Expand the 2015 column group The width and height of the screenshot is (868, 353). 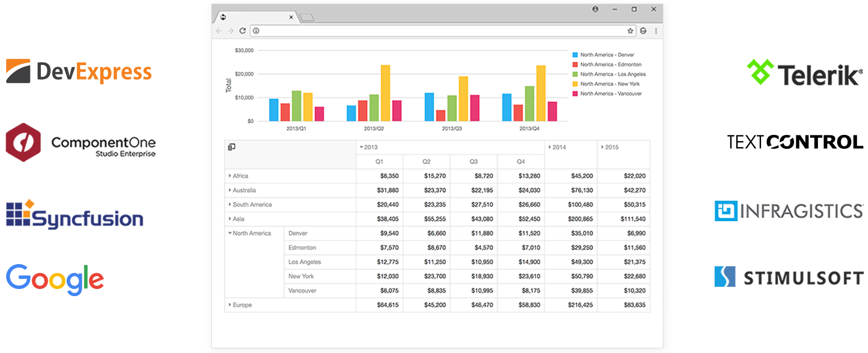tap(602, 147)
